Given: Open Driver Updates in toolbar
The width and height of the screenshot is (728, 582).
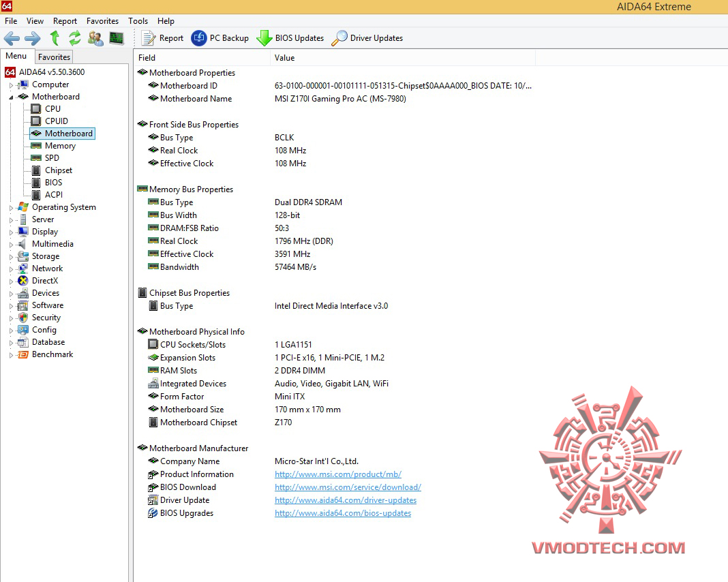Looking at the screenshot, I should pos(367,38).
